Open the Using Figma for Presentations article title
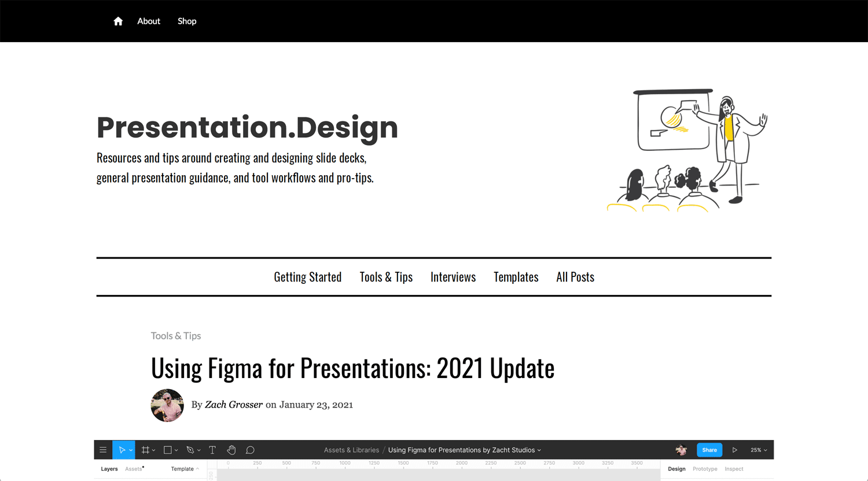This screenshot has height=481, width=868. point(353,368)
